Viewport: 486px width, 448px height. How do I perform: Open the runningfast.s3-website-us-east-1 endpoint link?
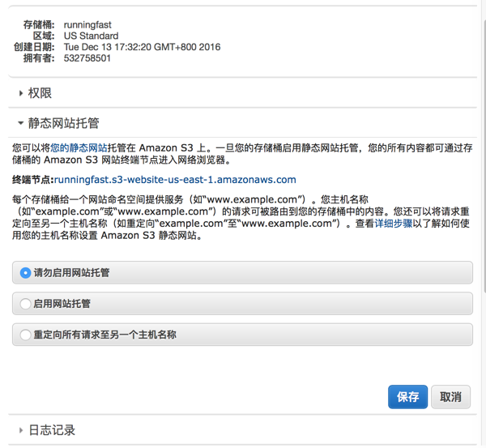[175, 180]
